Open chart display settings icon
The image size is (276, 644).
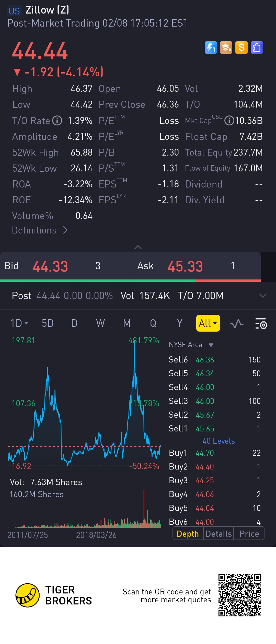(x=261, y=323)
